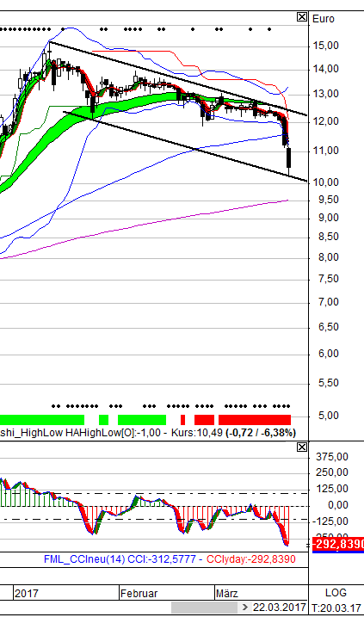Close the CCI indicator pane

pyautogui.click(x=302, y=447)
